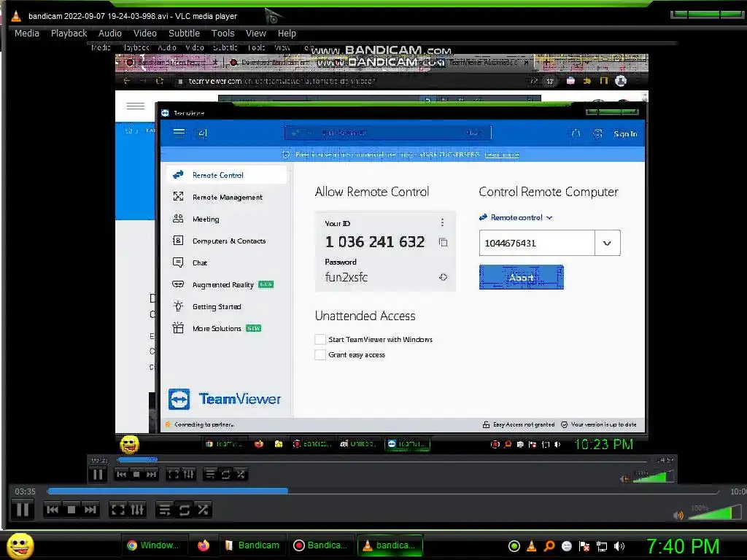Toggle VLC loop mode
Viewport: 747px width, 560px height.
(x=184, y=510)
